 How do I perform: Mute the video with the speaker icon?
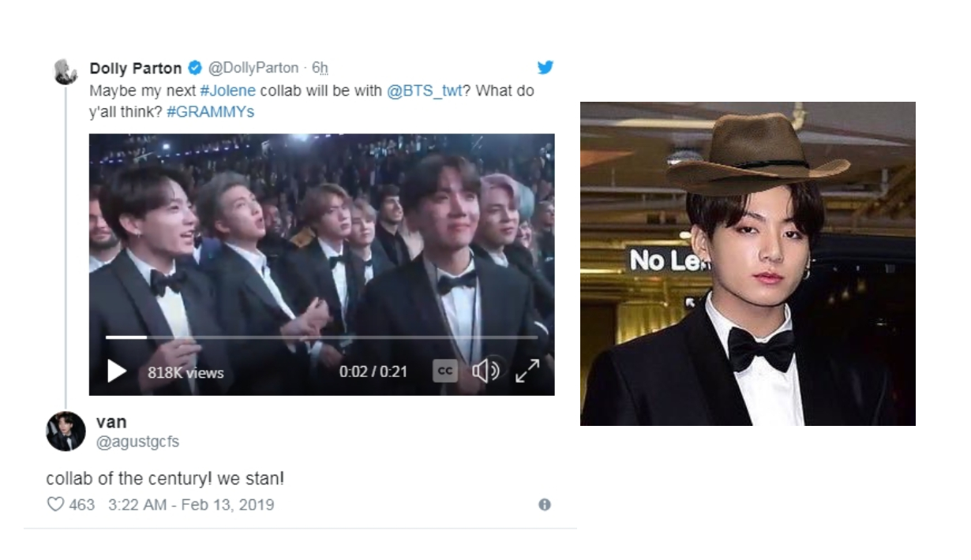(x=485, y=371)
